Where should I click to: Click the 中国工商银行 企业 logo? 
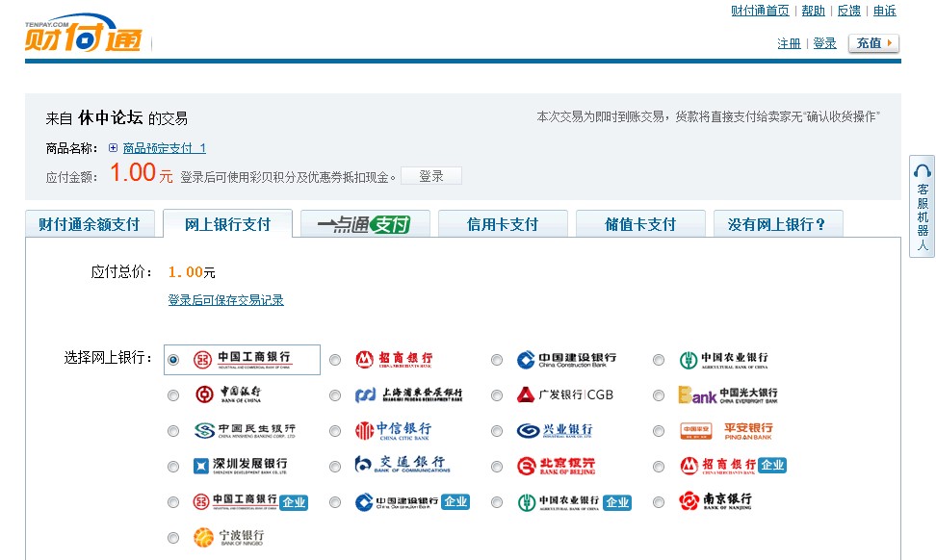pyautogui.click(x=250, y=501)
